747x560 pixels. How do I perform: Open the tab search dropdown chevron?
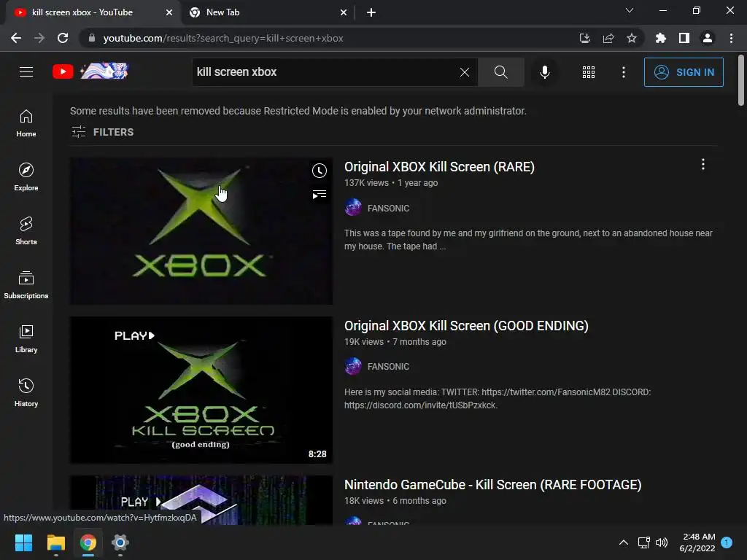click(x=630, y=10)
